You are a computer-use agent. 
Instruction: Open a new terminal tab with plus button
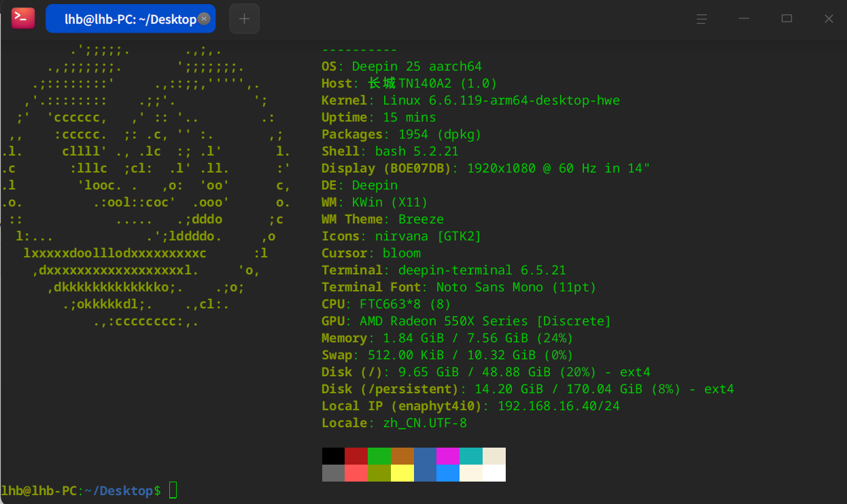coord(245,19)
